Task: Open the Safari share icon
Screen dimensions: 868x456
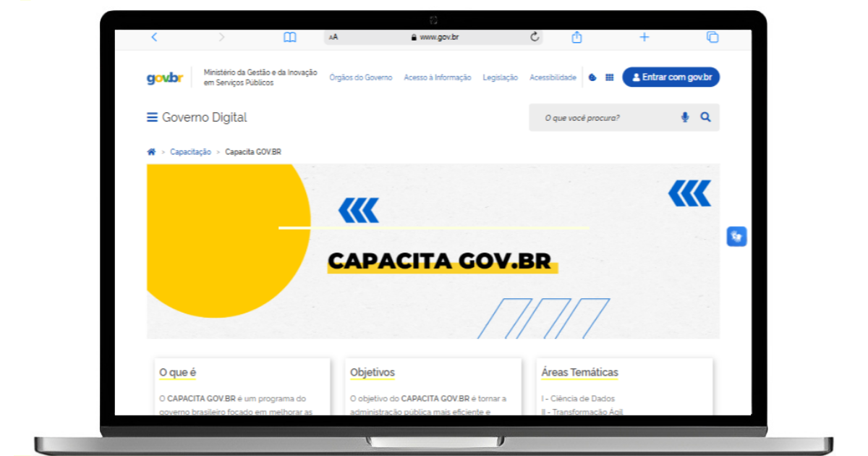Action: click(x=576, y=37)
